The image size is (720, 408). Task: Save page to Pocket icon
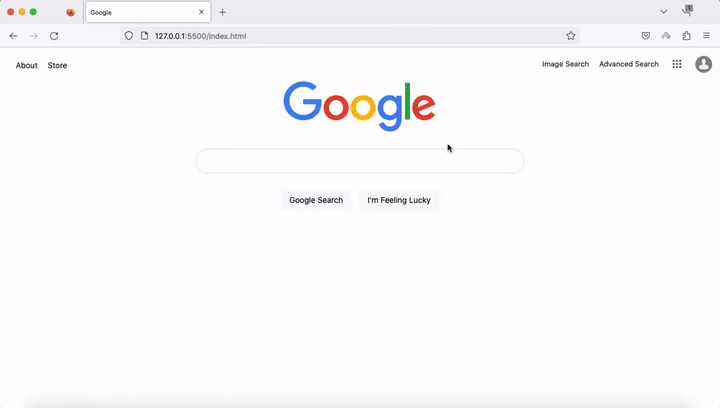646,36
